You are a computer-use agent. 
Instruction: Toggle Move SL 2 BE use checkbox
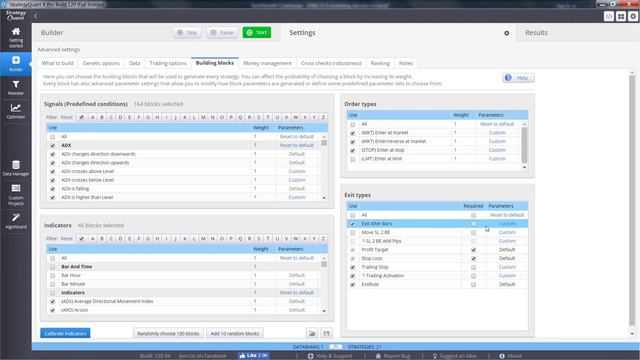click(x=353, y=233)
